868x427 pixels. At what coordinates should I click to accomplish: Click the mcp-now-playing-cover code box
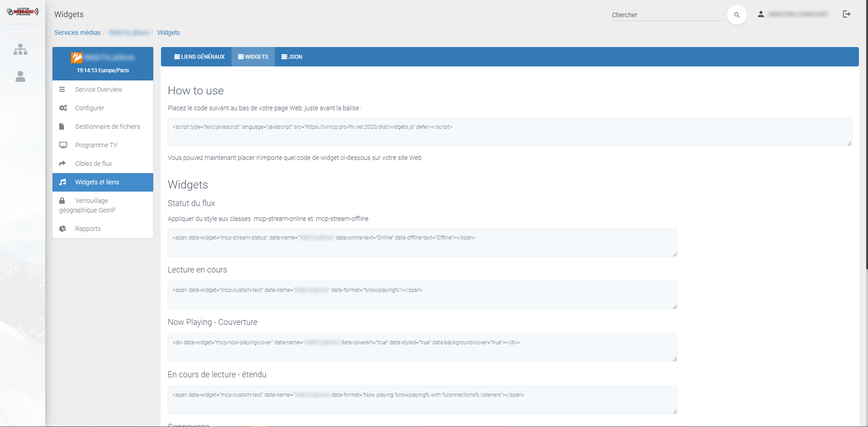pyautogui.click(x=422, y=347)
